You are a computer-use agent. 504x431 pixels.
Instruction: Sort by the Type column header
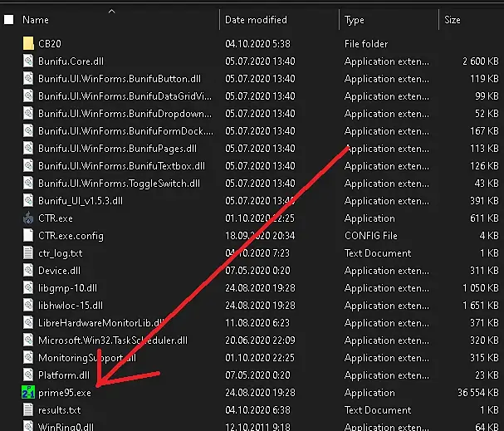pos(355,20)
